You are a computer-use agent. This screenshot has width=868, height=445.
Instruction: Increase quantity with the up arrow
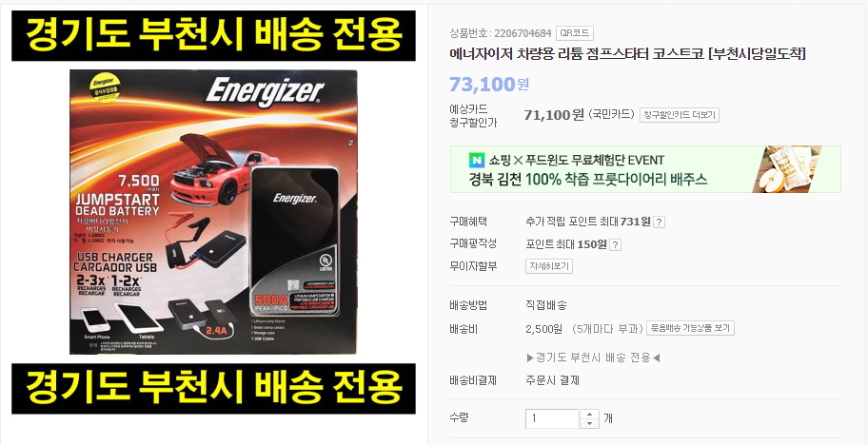(589, 414)
